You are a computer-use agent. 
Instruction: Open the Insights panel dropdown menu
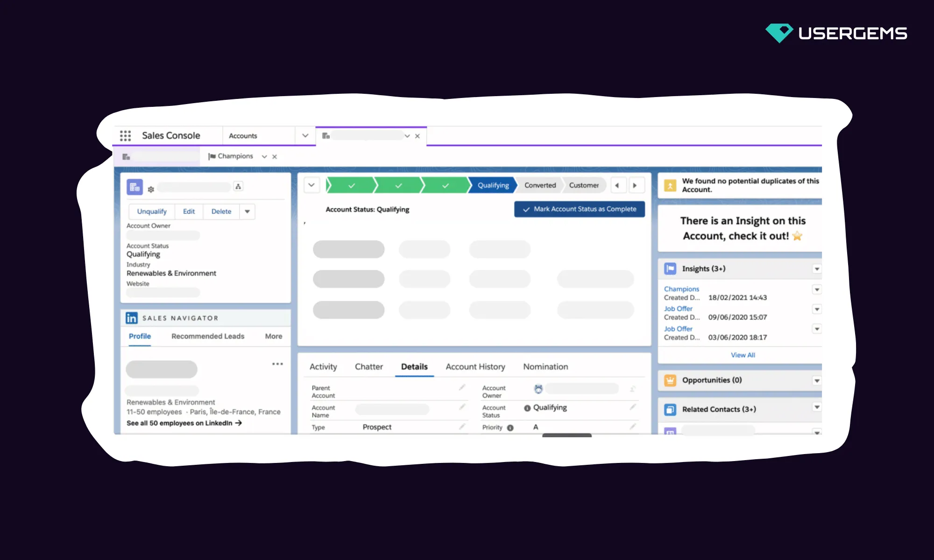817,269
